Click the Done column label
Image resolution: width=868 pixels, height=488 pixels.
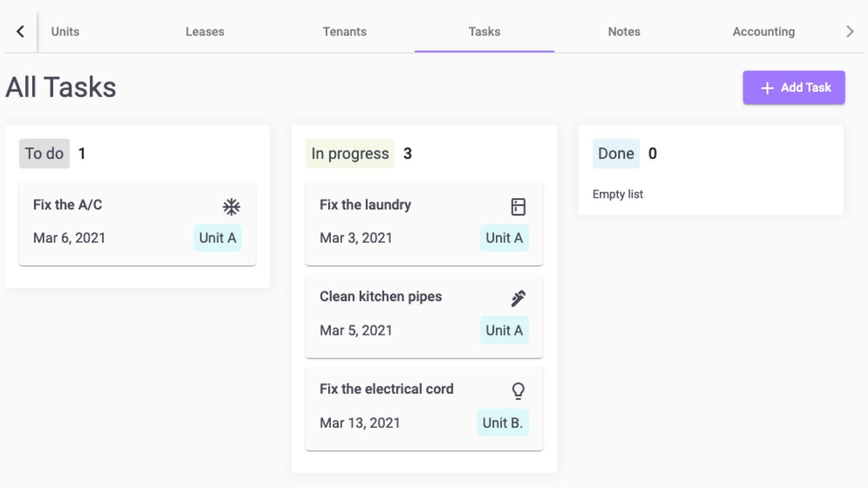coord(616,154)
